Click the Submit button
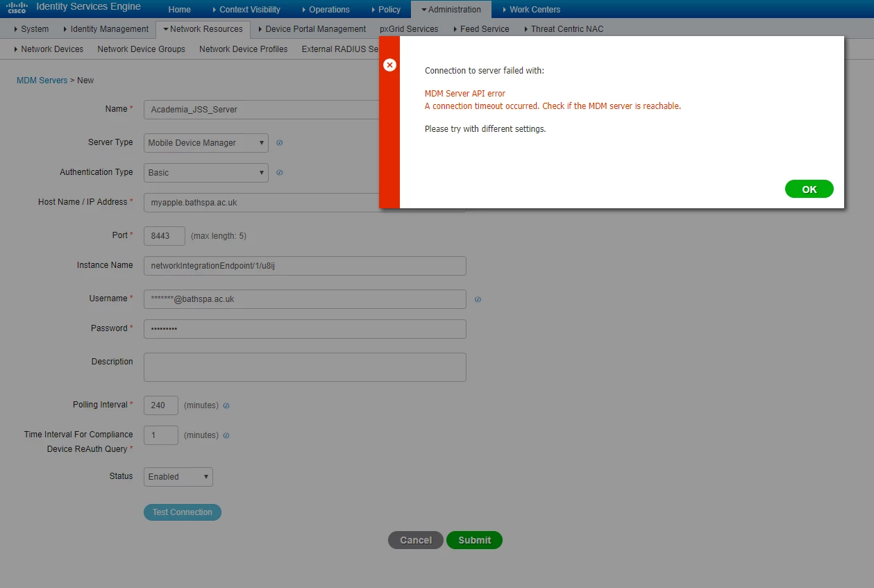Screen dimensions: 874x588 point(475,540)
